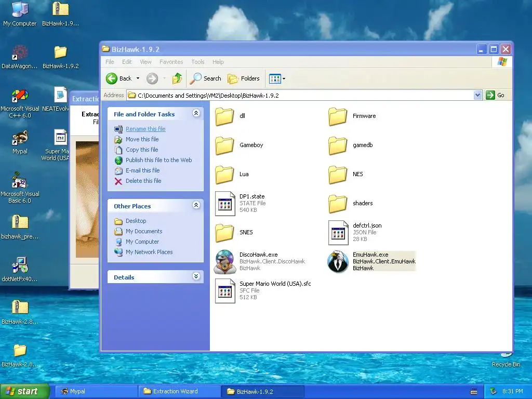
Task: Open the Start menu
Action: [25, 391]
